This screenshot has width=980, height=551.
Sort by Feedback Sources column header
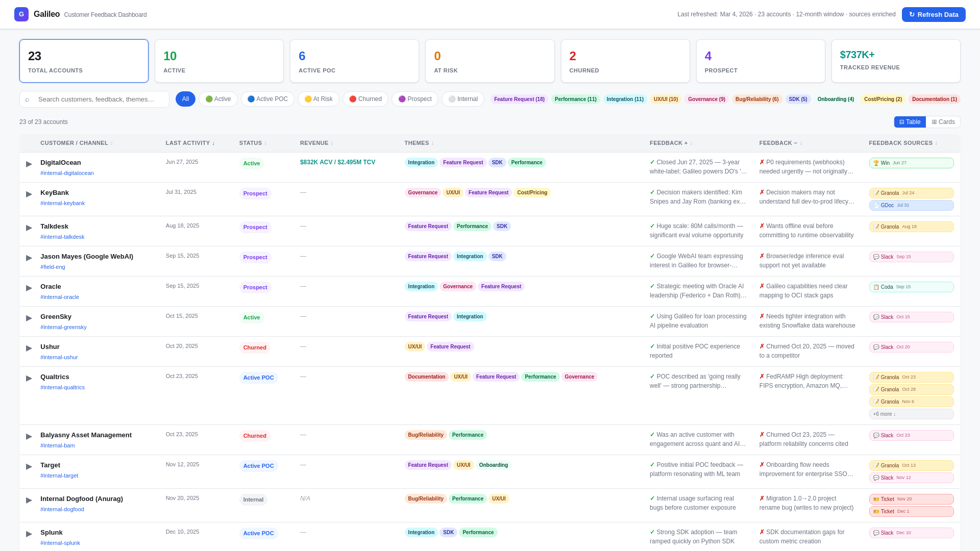point(903,143)
